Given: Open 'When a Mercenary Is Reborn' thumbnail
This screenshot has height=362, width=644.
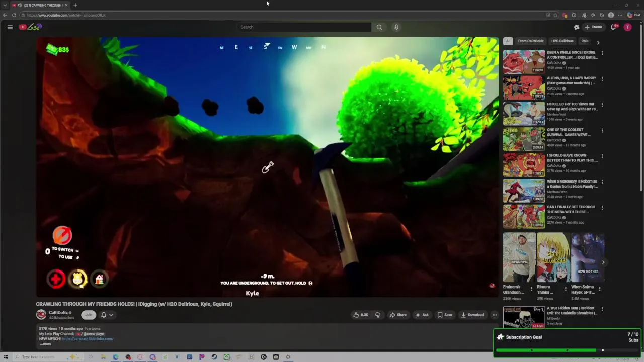Looking at the screenshot, I should [524, 191].
